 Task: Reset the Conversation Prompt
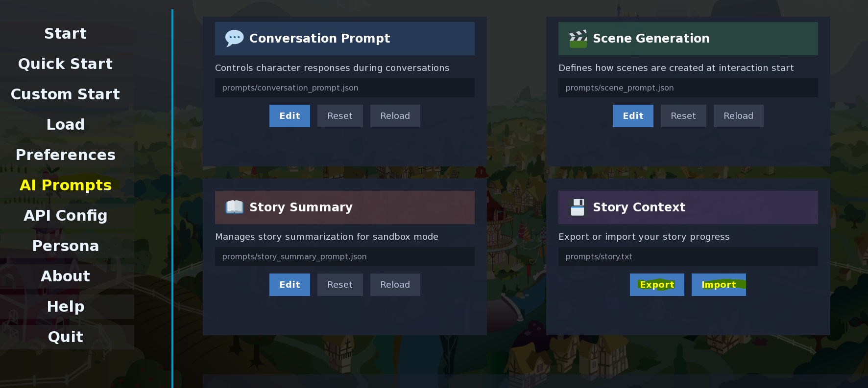(x=340, y=116)
